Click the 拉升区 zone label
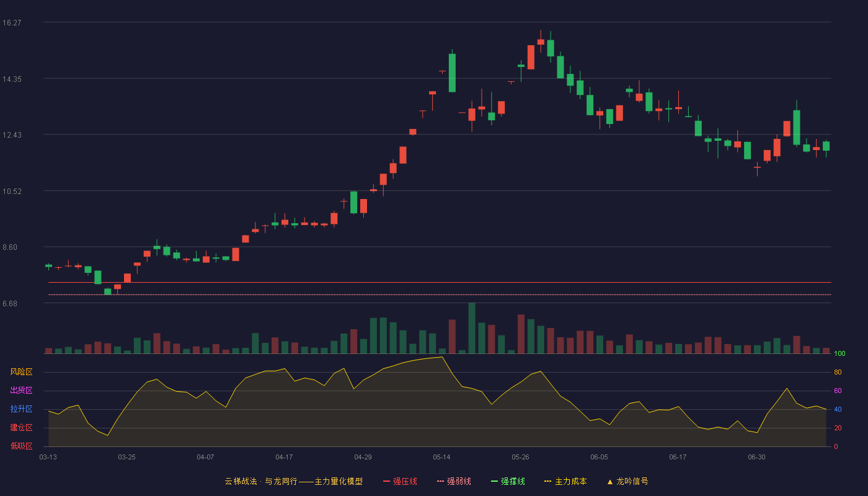The height and width of the screenshot is (496, 868). (21, 409)
